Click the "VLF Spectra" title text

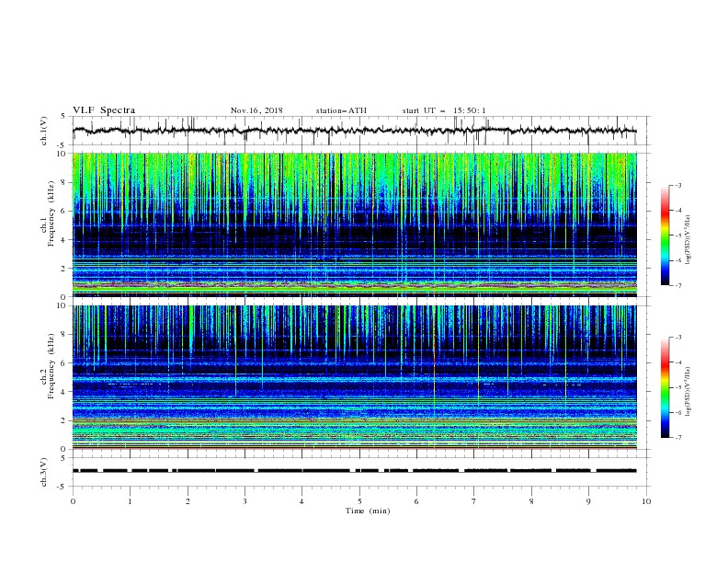[104, 110]
